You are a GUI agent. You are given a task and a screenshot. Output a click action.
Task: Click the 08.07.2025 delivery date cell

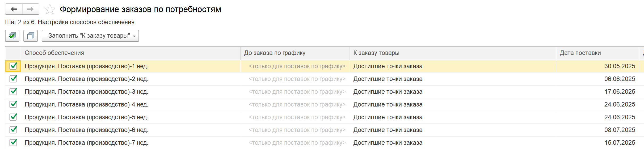click(x=619, y=130)
